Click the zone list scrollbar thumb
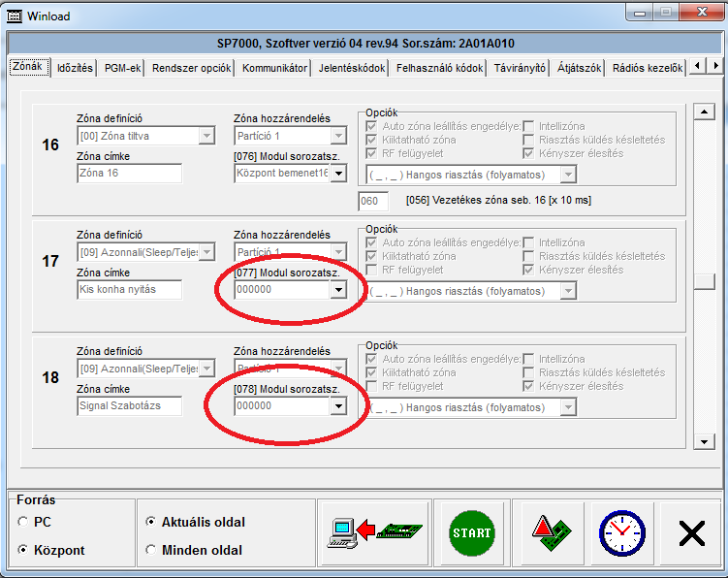 tap(704, 281)
